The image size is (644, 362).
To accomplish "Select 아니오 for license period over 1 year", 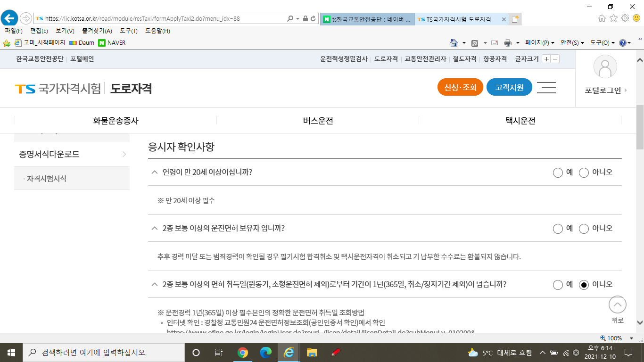I will pos(584,285).
